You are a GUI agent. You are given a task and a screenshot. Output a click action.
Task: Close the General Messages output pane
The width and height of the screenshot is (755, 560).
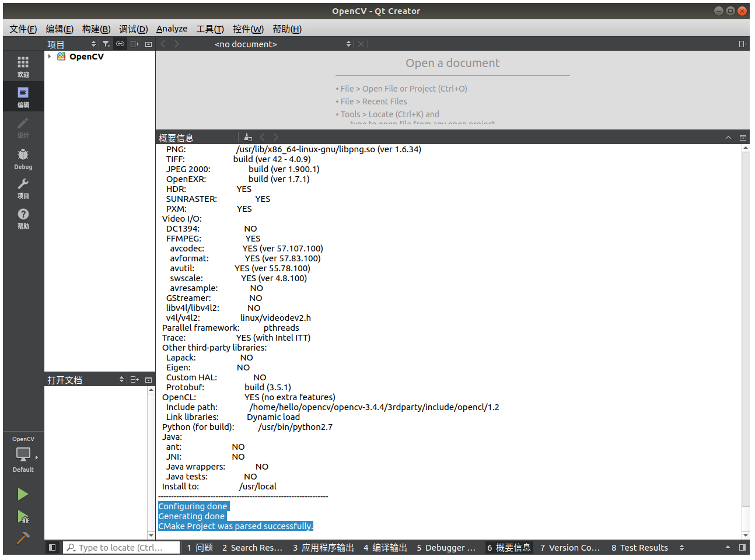point(743,137)
